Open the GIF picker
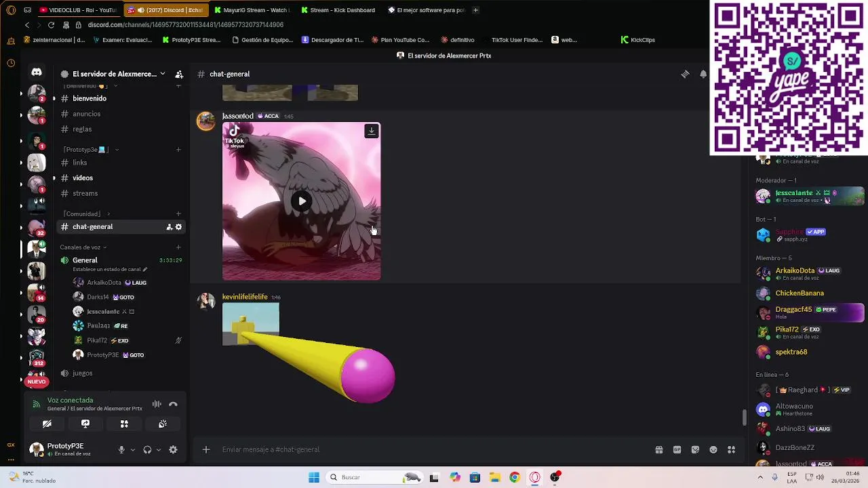 point(677,449)
